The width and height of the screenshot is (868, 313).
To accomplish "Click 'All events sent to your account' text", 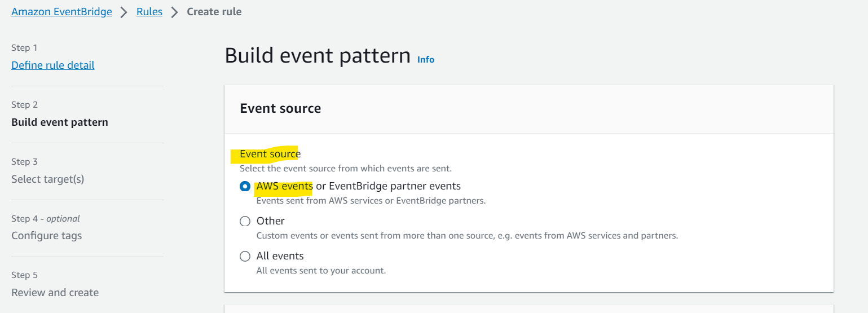I will pyautogui.click(x=321, y=270).
